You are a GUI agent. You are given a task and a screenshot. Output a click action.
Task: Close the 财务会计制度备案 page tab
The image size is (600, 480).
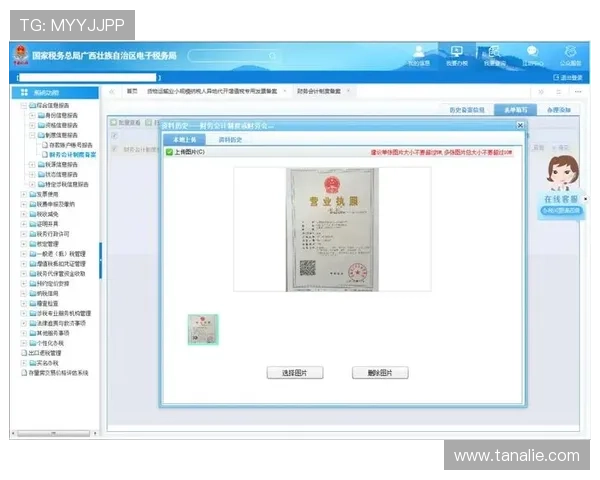point(348,91)
